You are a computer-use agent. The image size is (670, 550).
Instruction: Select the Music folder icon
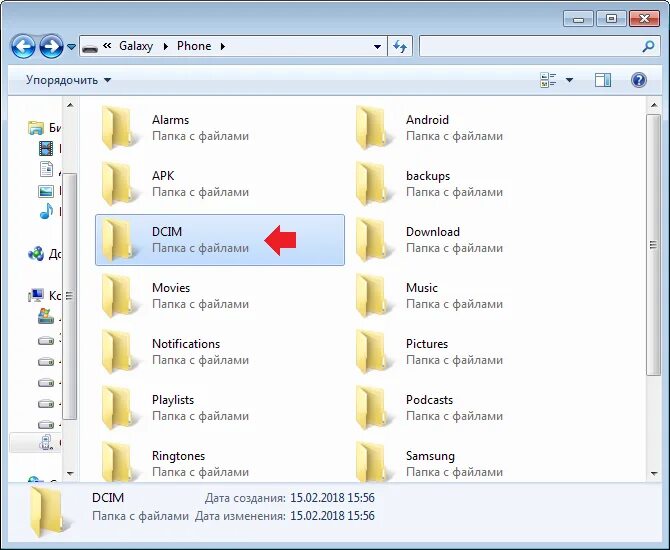[x=374, y=296]
